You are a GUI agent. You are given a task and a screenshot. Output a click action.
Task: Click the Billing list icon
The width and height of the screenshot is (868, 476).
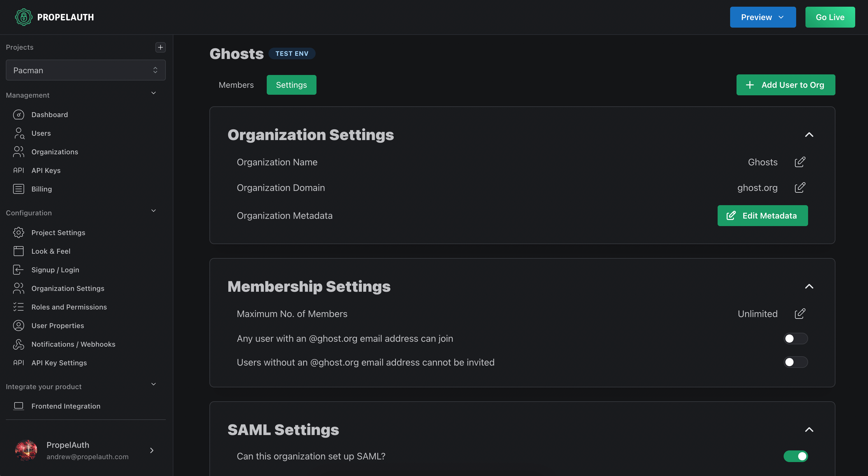tap(19, 189)
